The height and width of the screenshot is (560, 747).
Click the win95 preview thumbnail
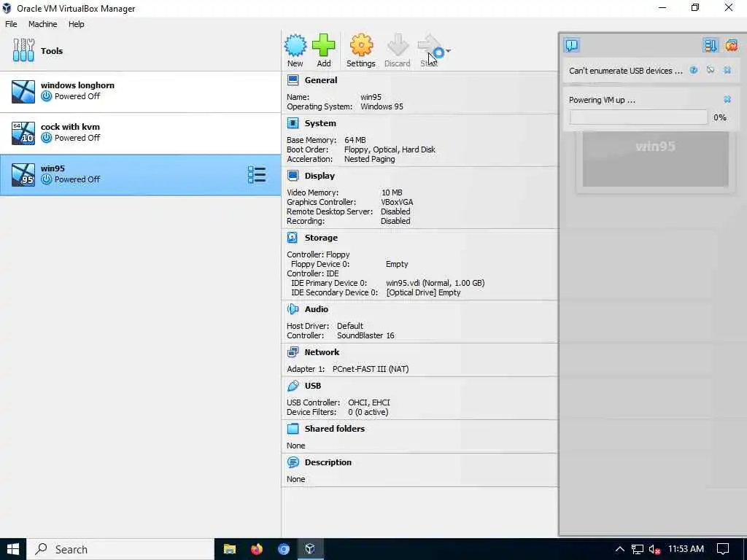click(655, 159)
